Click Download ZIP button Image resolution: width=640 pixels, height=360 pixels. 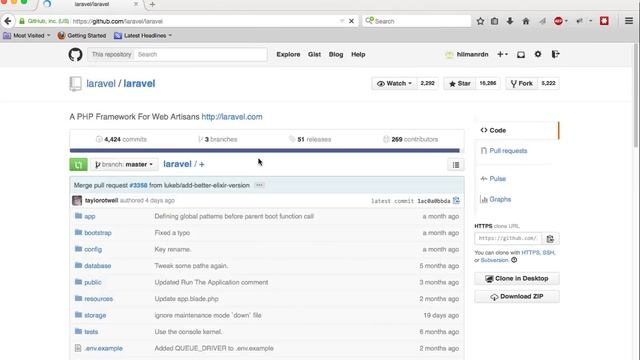pos(517,296)
